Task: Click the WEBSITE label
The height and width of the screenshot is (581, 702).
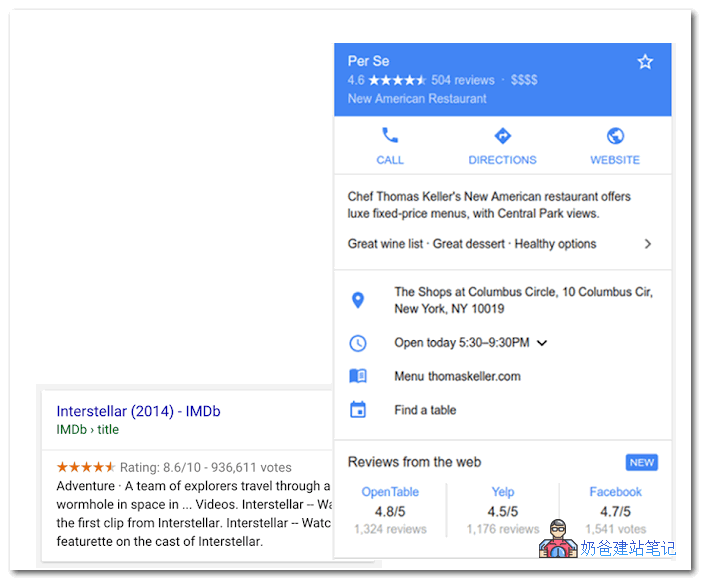Action: pyautogui.click(x=615, y=160)
